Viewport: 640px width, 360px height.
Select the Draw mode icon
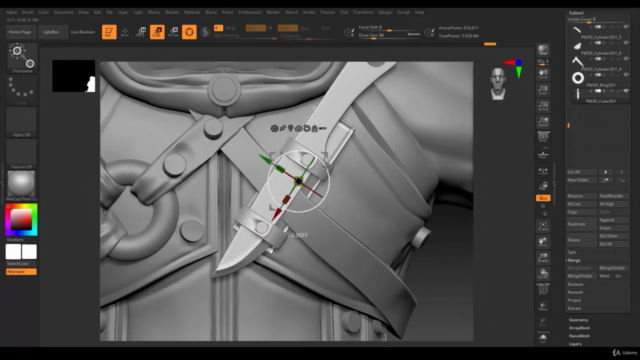125,32
